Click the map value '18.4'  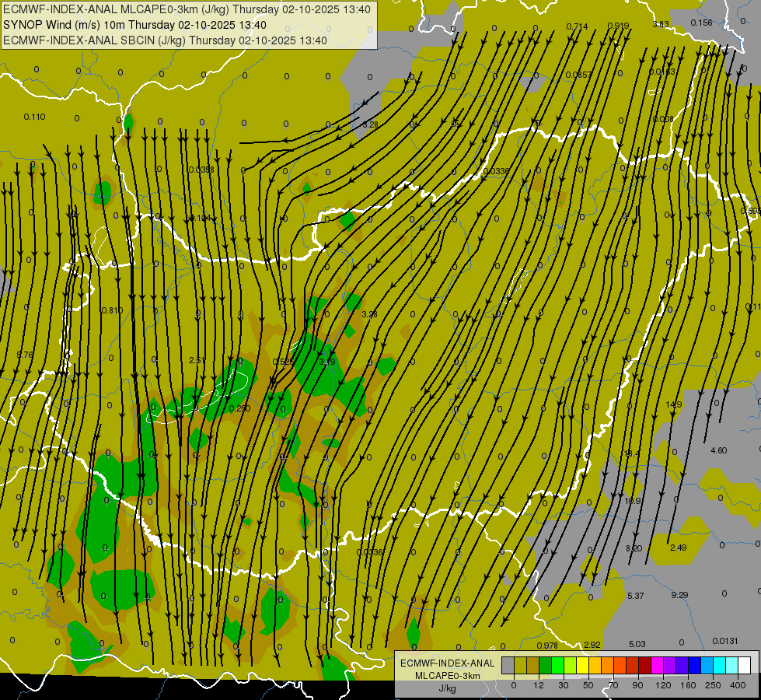[x=632, y=453]
